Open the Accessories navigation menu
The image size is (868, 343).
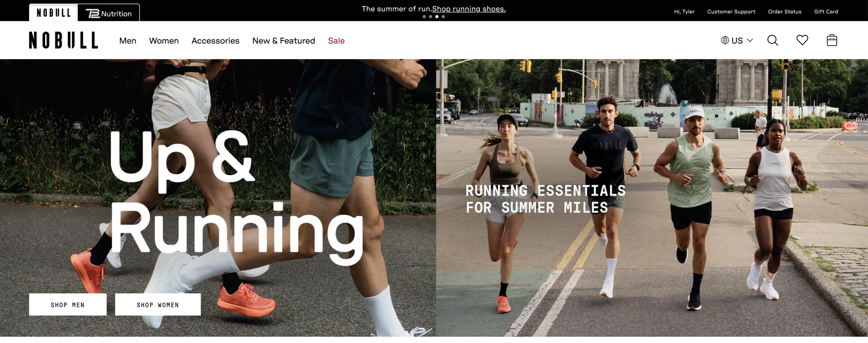tap(215, 41)
